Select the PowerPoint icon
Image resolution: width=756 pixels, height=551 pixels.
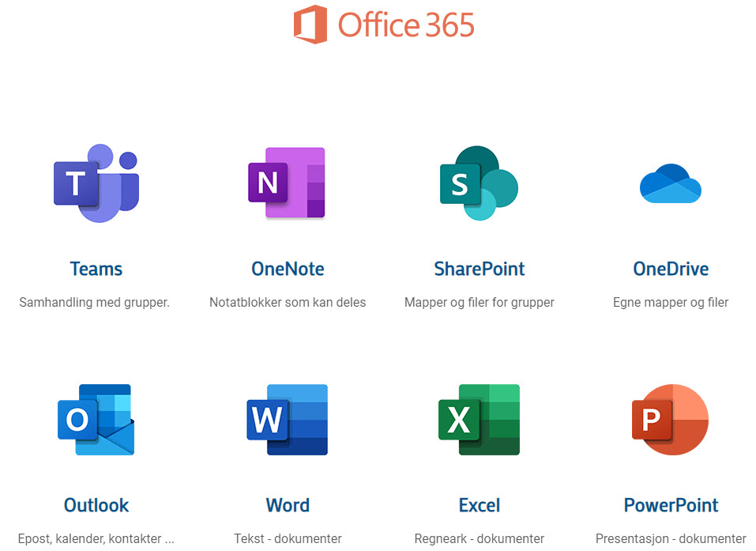coord(670,420)
